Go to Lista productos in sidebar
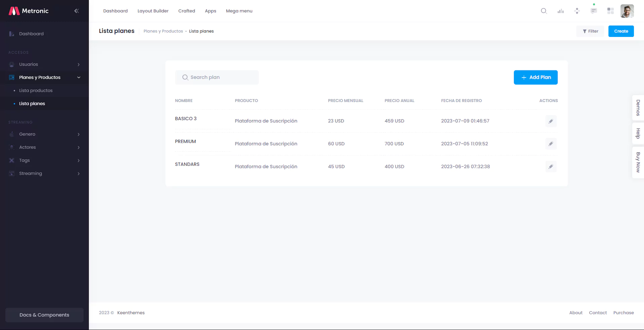The height and width of the screenshot is (330, 644). [36, 91]
